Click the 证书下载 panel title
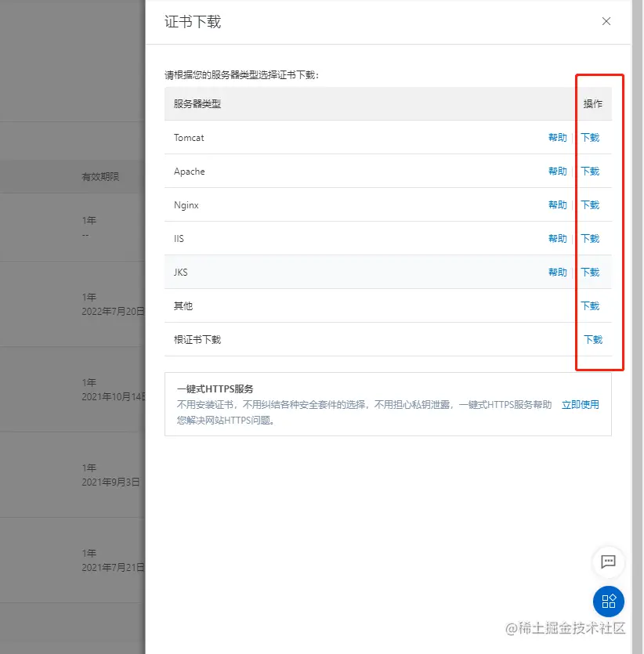Screen dimensions: 644x654 point(192,22)
